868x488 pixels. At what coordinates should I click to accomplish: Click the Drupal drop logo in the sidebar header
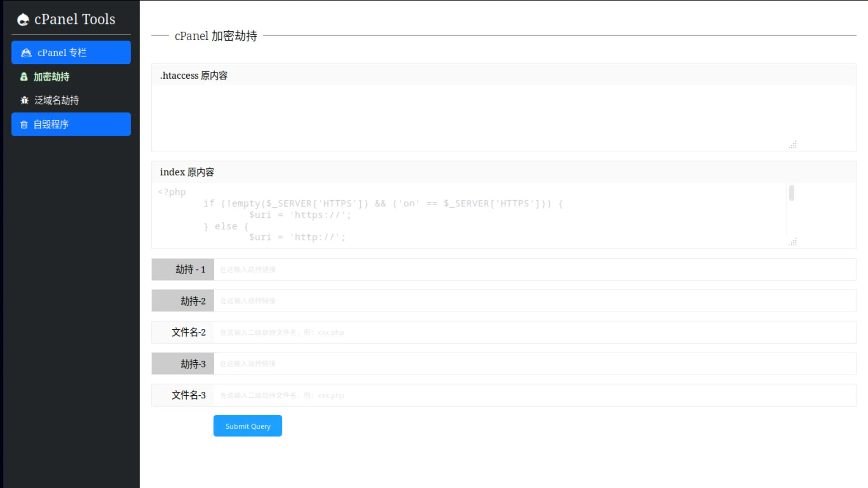[23, 19]
